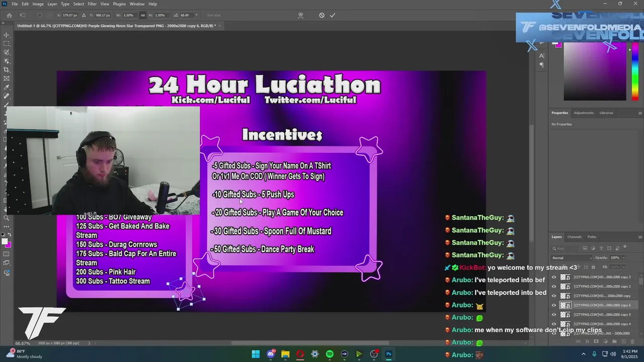
Task: Cancel the transform with the circle-slash icon
Action: coord(321,15)
